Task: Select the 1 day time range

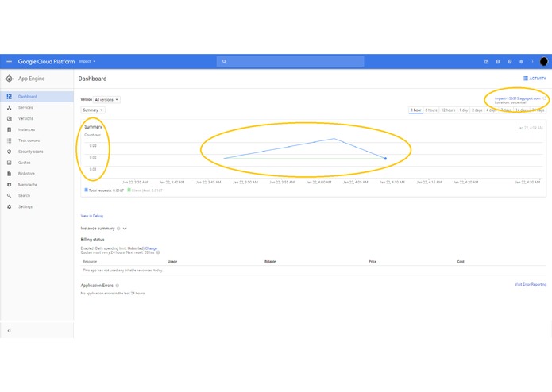Action: [464, 110]
